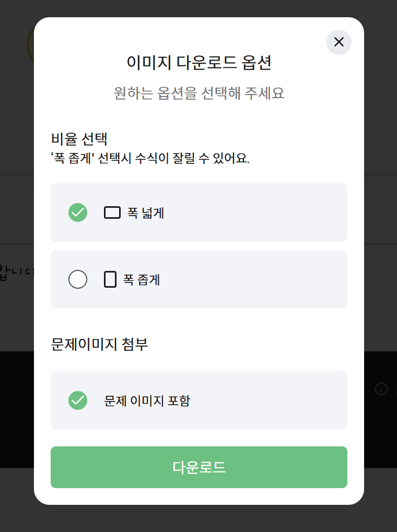The height and width of the screenshot is (532, 397).
Task: Click the 문제이미지 첨부 section heading
Action: click(99, 344)
